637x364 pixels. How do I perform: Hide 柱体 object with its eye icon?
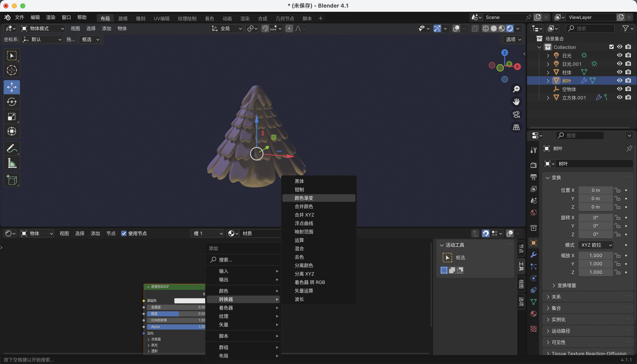[620, 72]
